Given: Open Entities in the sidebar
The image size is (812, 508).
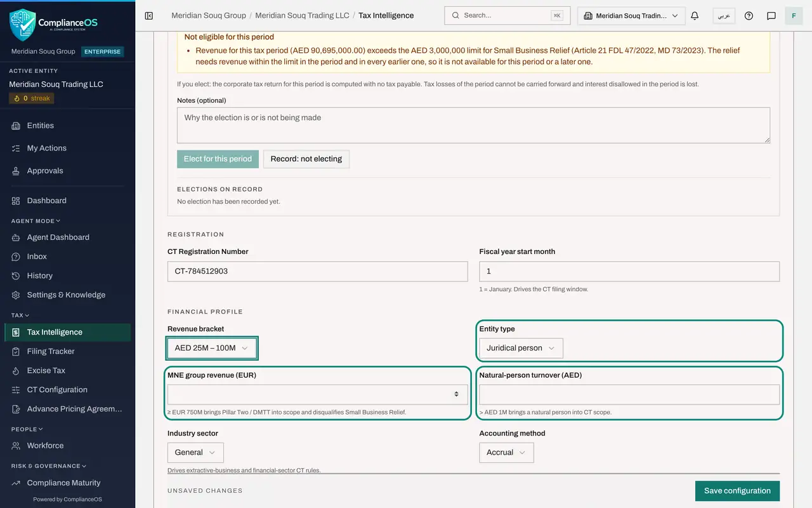Looking at the screenshot, I should click(67, 126).
